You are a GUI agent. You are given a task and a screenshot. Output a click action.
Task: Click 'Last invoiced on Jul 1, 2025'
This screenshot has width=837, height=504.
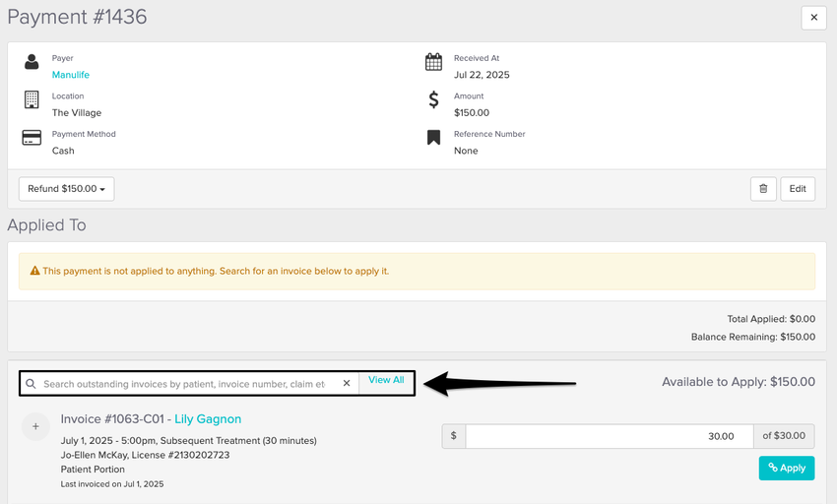(112, 484)
